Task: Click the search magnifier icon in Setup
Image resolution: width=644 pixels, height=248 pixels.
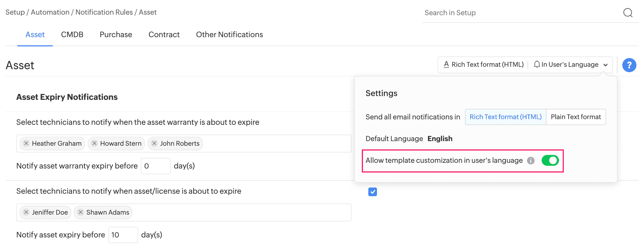Action: pyautogui.click(x=627, y=12)
